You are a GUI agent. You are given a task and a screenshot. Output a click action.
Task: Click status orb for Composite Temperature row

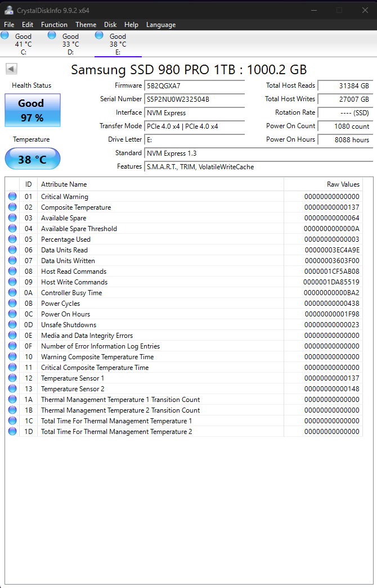pyautogui.click(x=12, y=207)
